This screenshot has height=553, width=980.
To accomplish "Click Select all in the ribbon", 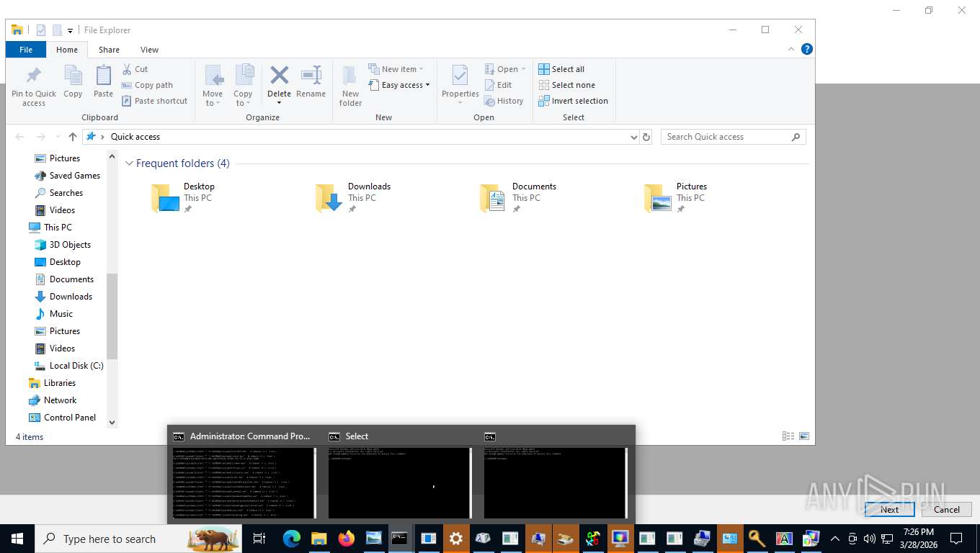I will 561,69.
